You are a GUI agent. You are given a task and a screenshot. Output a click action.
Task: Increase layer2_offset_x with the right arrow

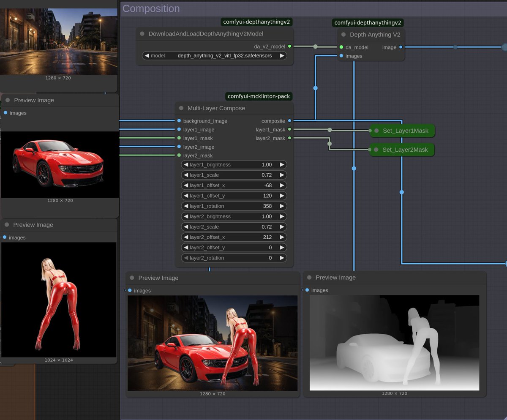tap(282, 237)
